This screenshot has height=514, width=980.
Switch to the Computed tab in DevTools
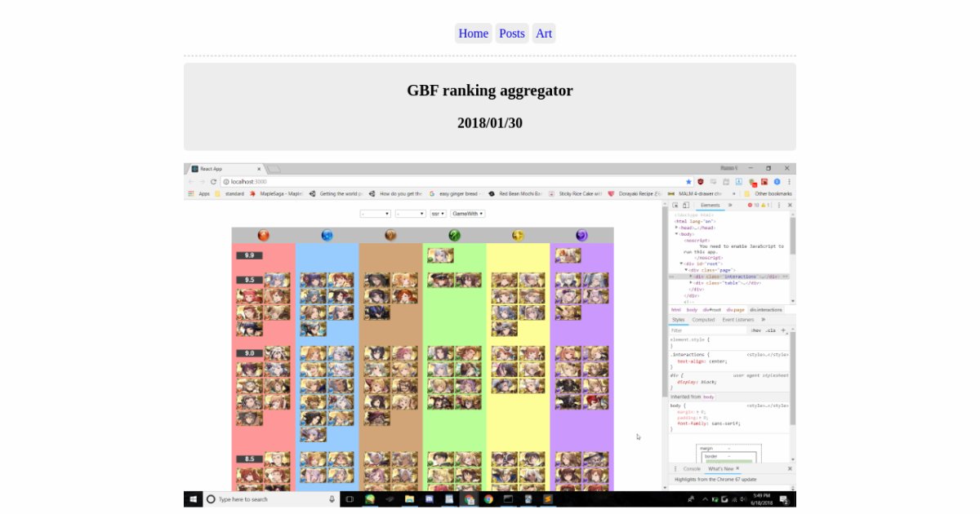pyautogui.click(x=703, y=320)
